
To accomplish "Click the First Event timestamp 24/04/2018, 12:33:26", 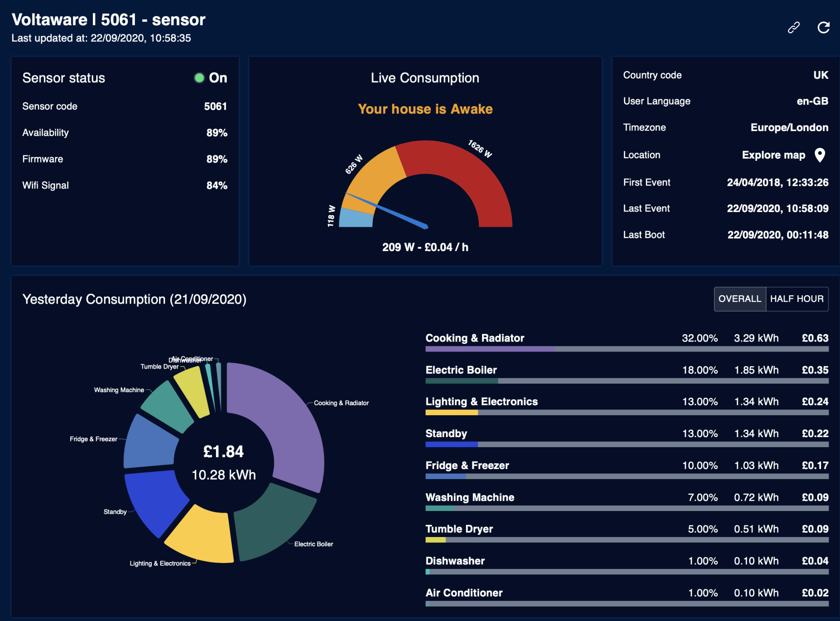I will tap(778, 183).
